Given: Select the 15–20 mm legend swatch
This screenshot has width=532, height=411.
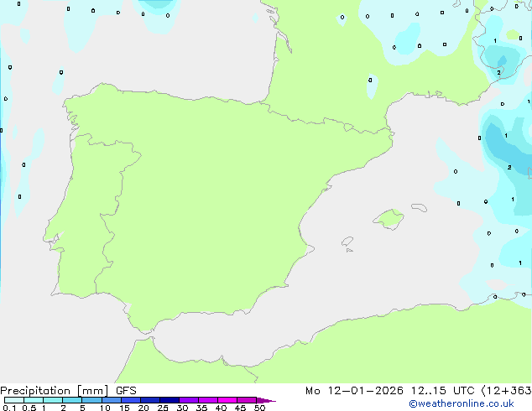Looking at the screenshot, I should pos(131,400).
